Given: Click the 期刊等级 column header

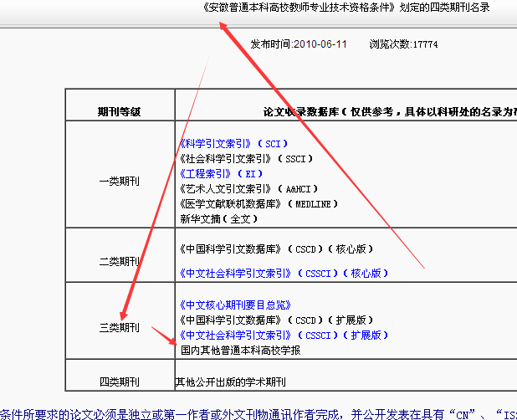Looking at the screenshot, I should [120, 110].
